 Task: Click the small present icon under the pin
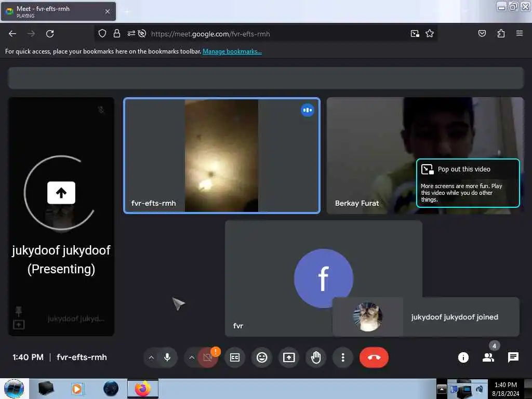point(19,325)
